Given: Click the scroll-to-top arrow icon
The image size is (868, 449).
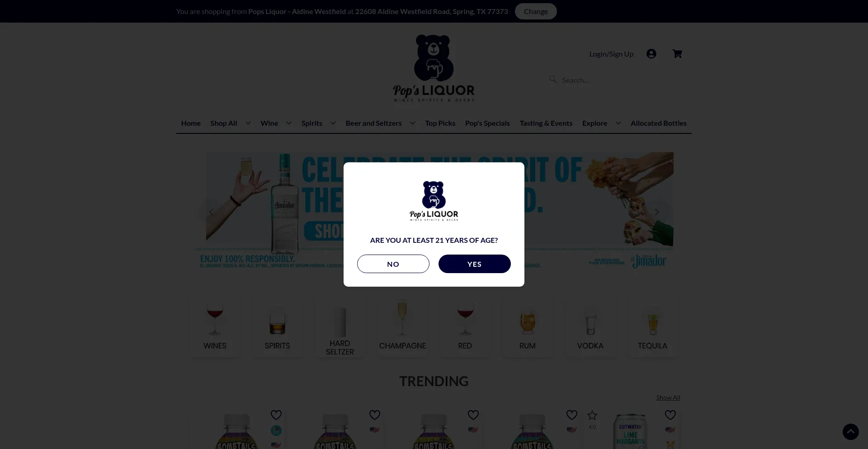Looking at the screenshot, I should [850, 432].
